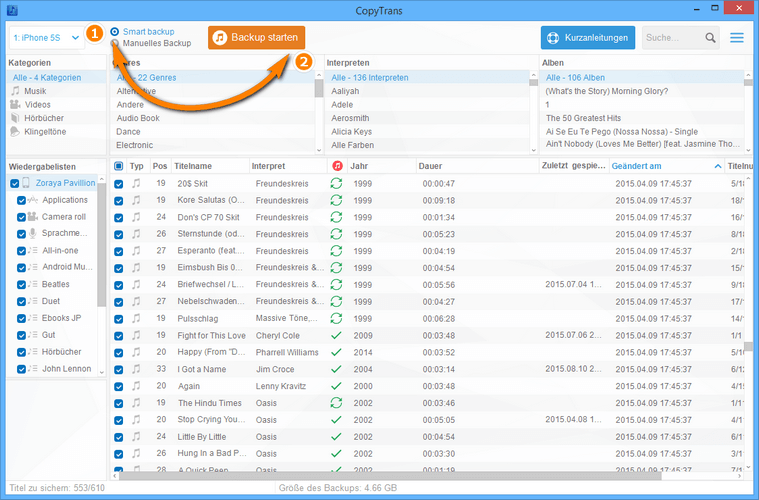This screenshot has height=500, width=759.
Task: Click sync status icon for Esperanto
Action: point(336,251)
